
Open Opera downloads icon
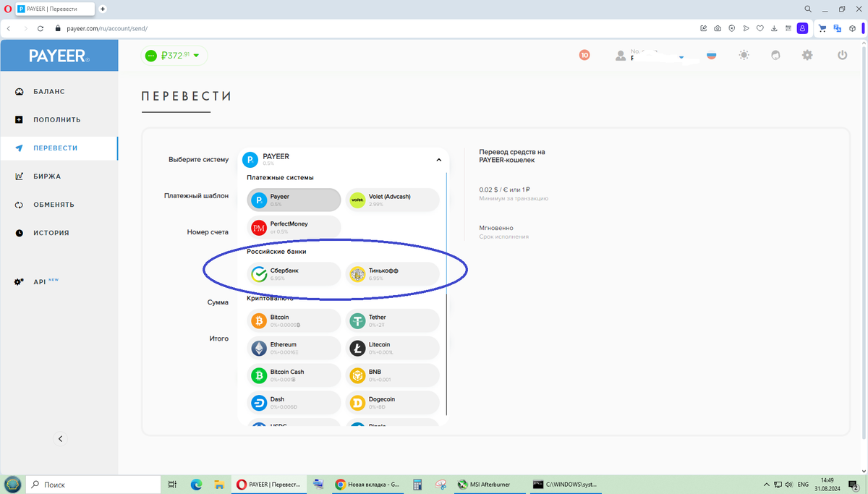pos(774,28)
